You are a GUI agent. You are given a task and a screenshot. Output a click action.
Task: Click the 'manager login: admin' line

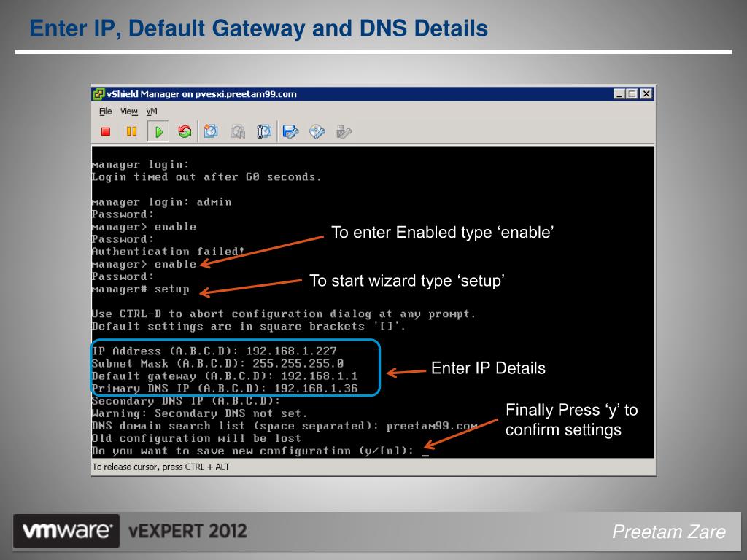pyautogui.click(x=161, y=202)
